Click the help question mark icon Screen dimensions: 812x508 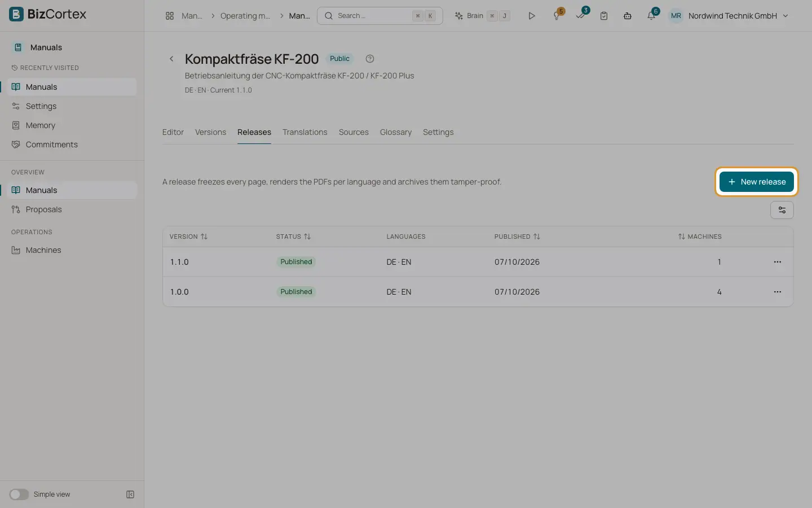coord(370,59)
